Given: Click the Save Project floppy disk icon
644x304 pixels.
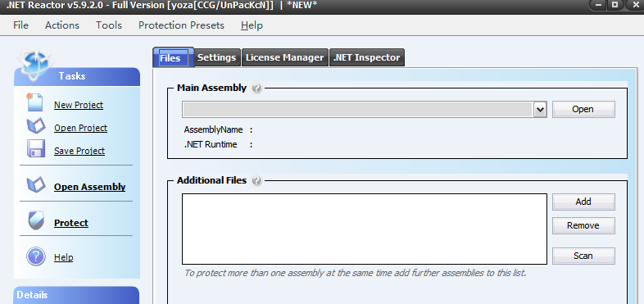Looking at the screenshot, I should 36,148.
